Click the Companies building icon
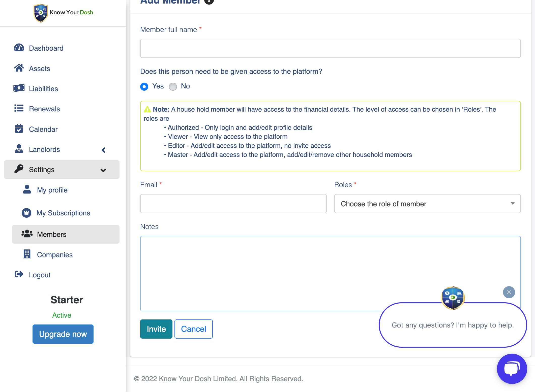The width and height of the screenshot is (535, 392). pyautogui.click(x=27, y=254)
